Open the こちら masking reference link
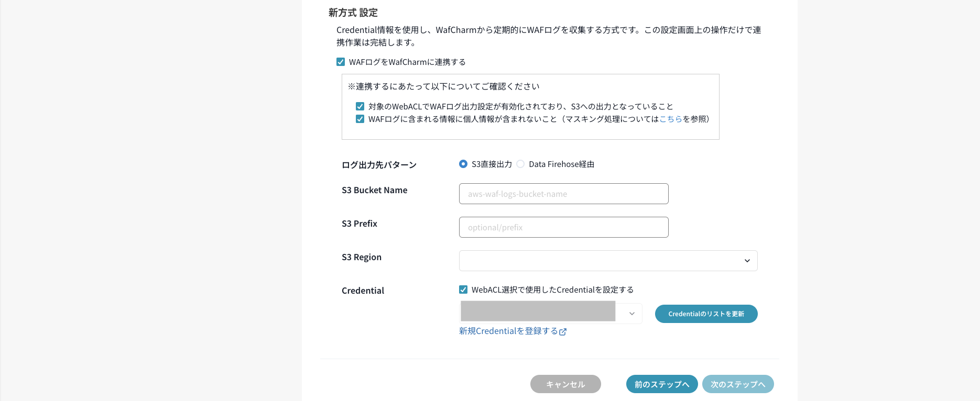The height and width of the screenshot is (401, 980). pyautogui.click(x=670, y=119)
